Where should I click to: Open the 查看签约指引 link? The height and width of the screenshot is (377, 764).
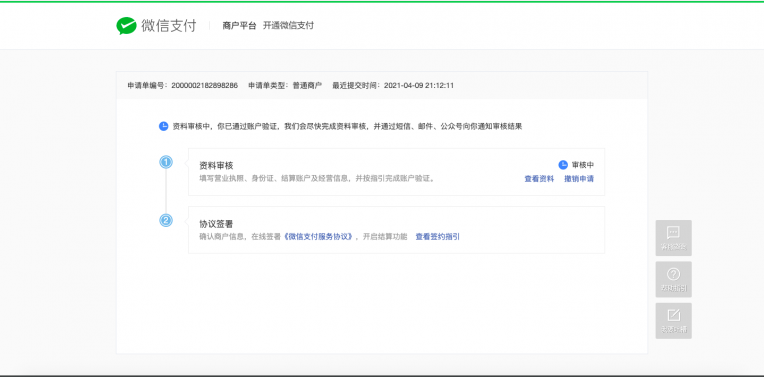pyautogui.click(x=437, y=237)
